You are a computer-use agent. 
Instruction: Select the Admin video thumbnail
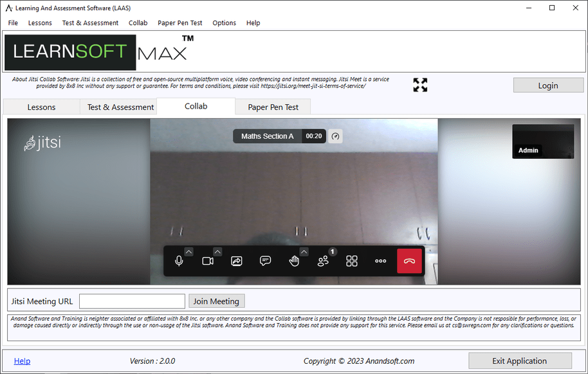click(543, 141)
